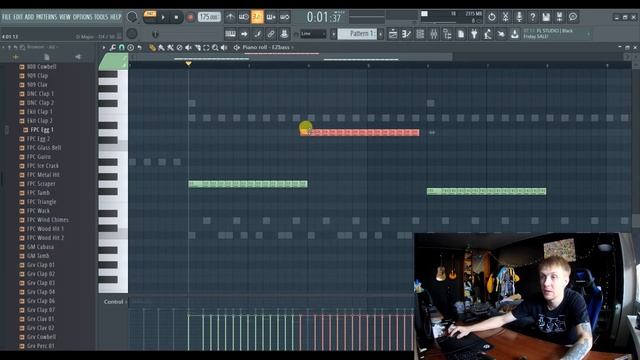
Task: Open the Piano roll view icon
Action: [406, 34]
